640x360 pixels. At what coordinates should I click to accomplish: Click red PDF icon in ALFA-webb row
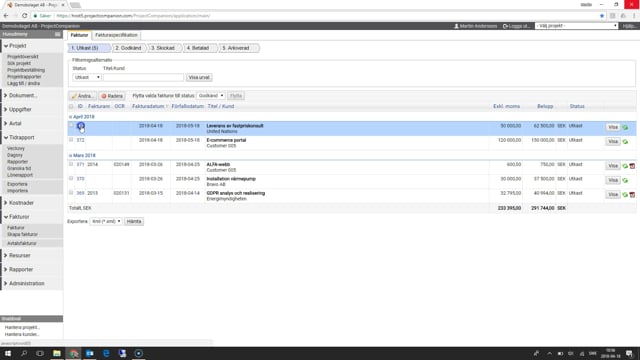[632, 166]
